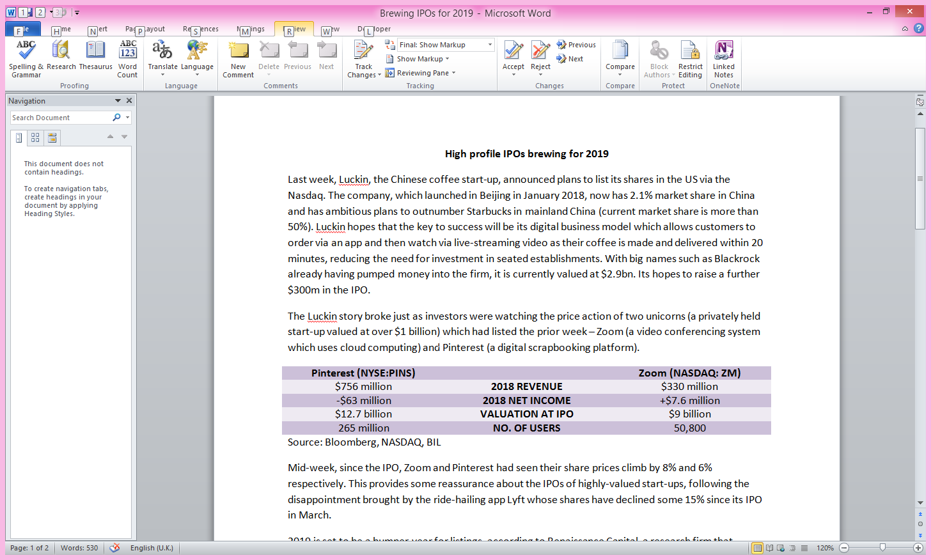This screenshot has height=560, width=931.
Task: Switch to Web Layout view
Action: (x=781, y=548)
